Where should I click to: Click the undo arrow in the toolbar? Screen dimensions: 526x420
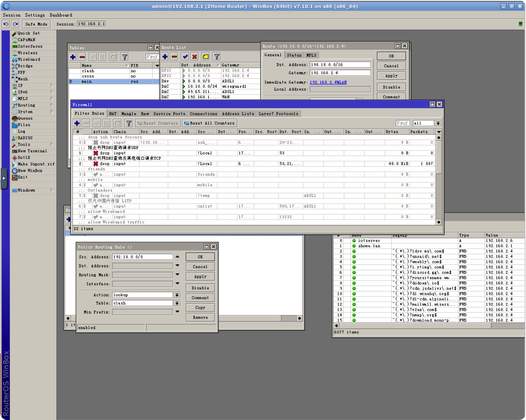coord(6,24)
